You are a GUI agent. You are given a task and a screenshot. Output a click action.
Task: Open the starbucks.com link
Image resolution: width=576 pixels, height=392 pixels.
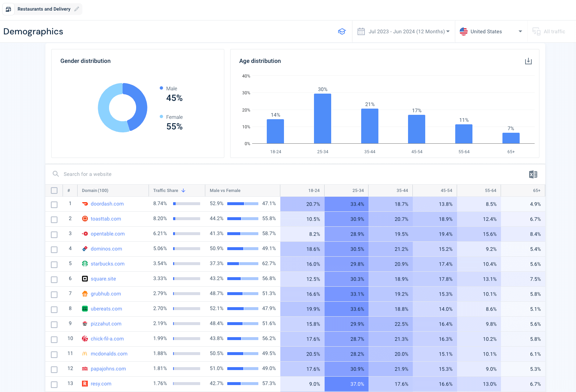pyautogui.click(x=108, y=264)
